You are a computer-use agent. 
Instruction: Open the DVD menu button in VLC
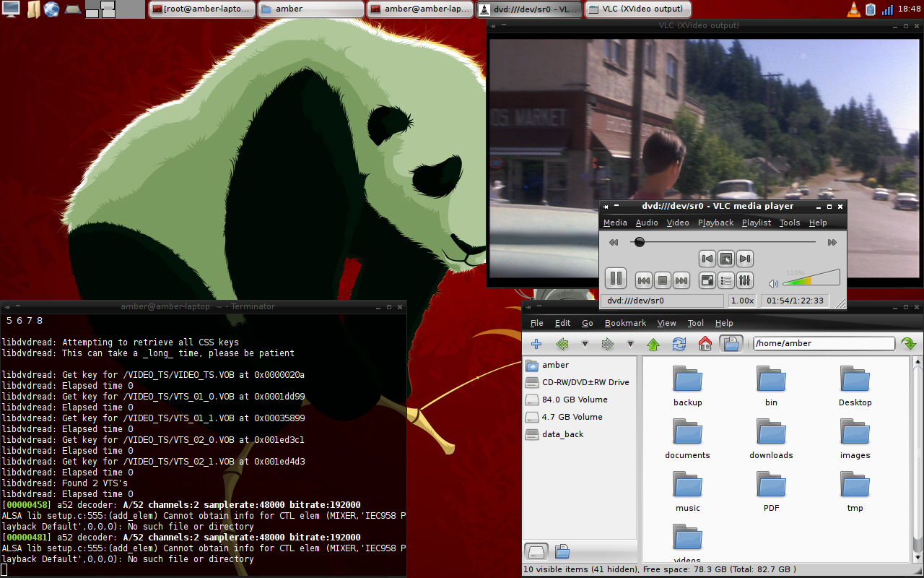726,259
